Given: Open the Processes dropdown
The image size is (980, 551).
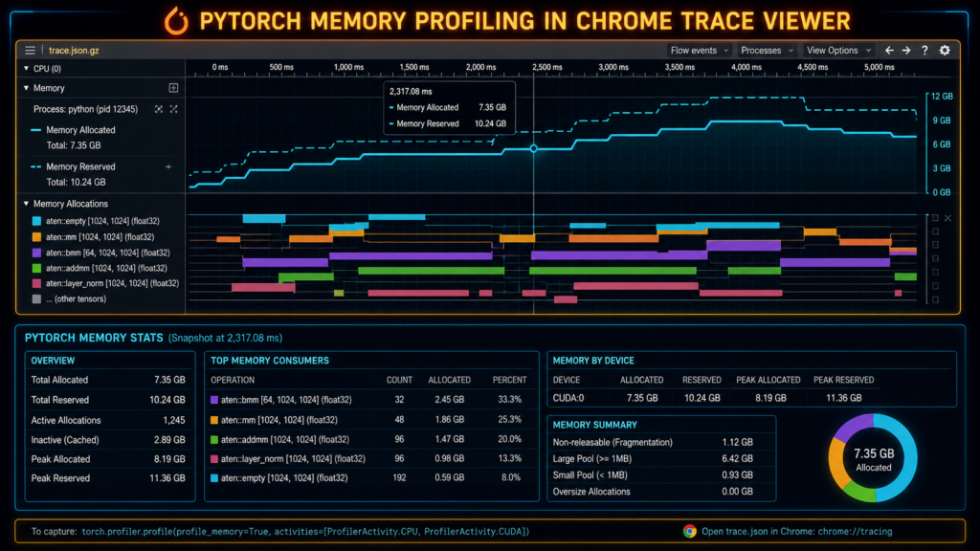Looking at the screenshot, I should [767, 50].
